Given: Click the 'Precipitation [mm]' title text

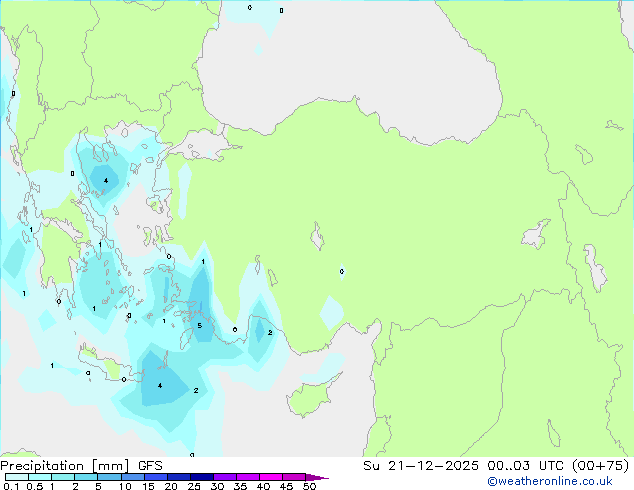Looking at the screenshot, I should pyautogui.click(x=65, y=466).
